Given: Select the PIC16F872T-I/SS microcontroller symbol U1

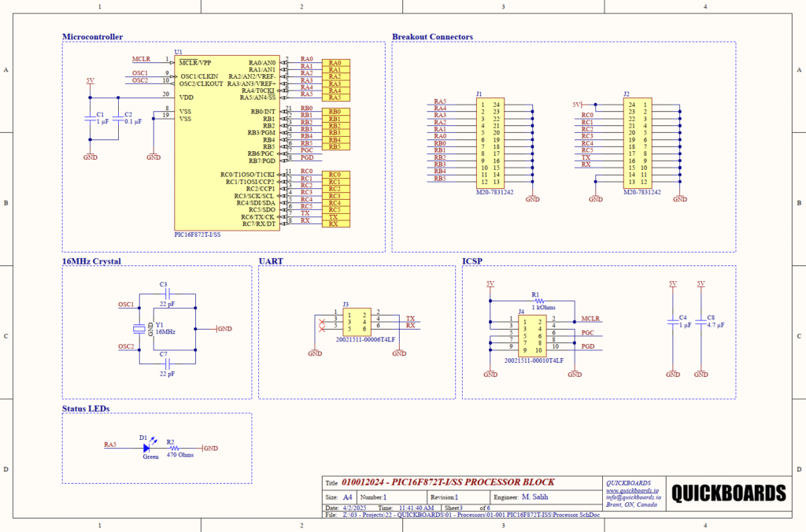Looking at the screenshot, I should point(228,142).
